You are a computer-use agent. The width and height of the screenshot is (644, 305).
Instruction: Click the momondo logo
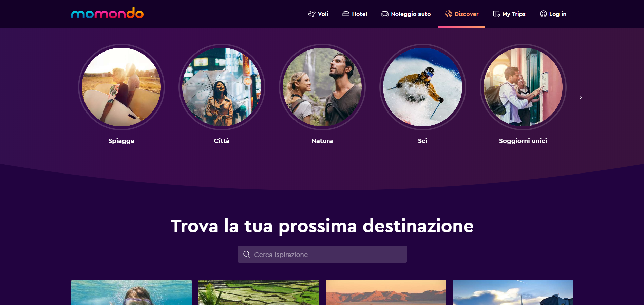tap(107, 14)
